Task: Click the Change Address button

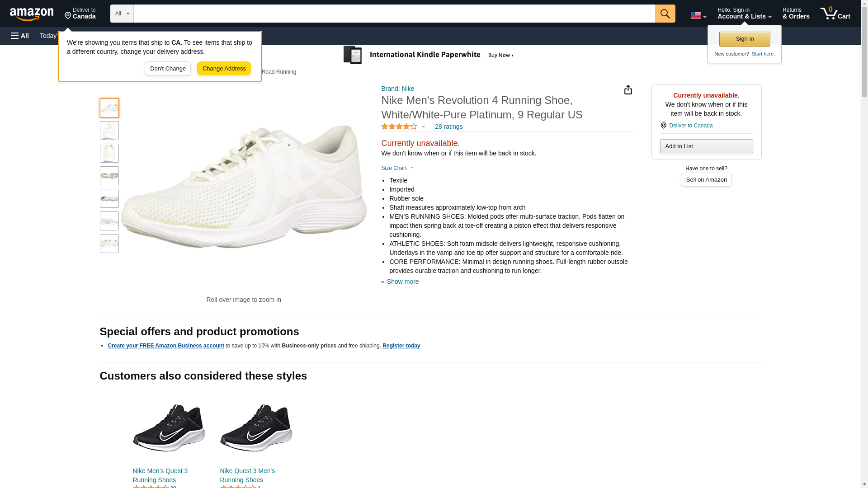Action: point(224,69)
